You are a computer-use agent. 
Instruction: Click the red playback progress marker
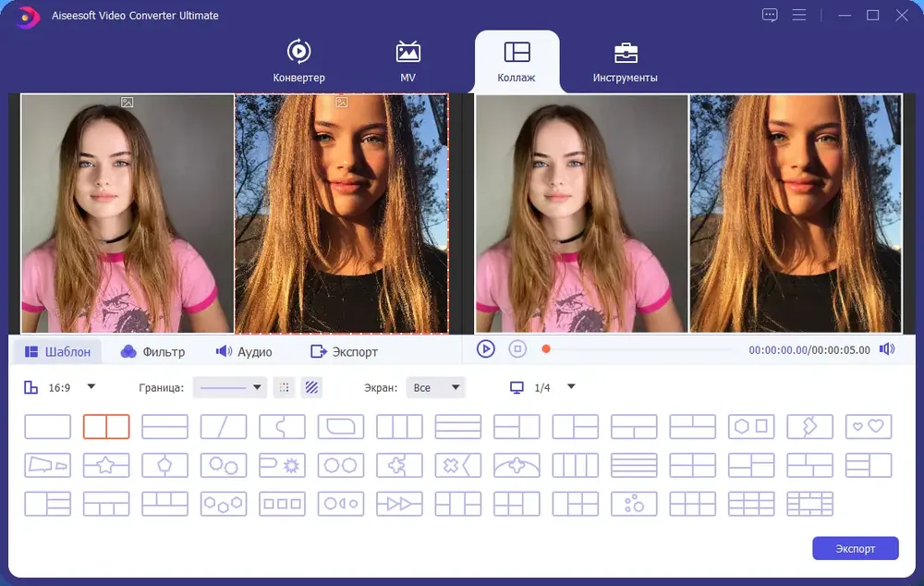(546, 349)
